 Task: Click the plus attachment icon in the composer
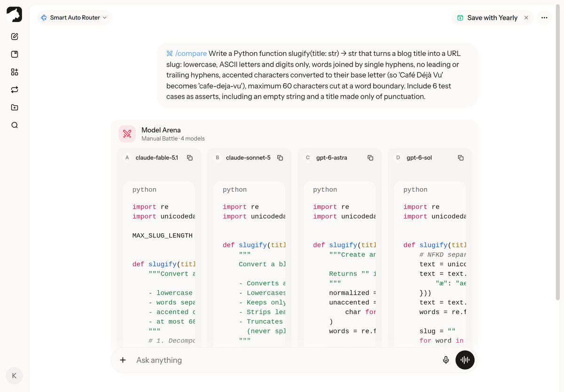123,360
